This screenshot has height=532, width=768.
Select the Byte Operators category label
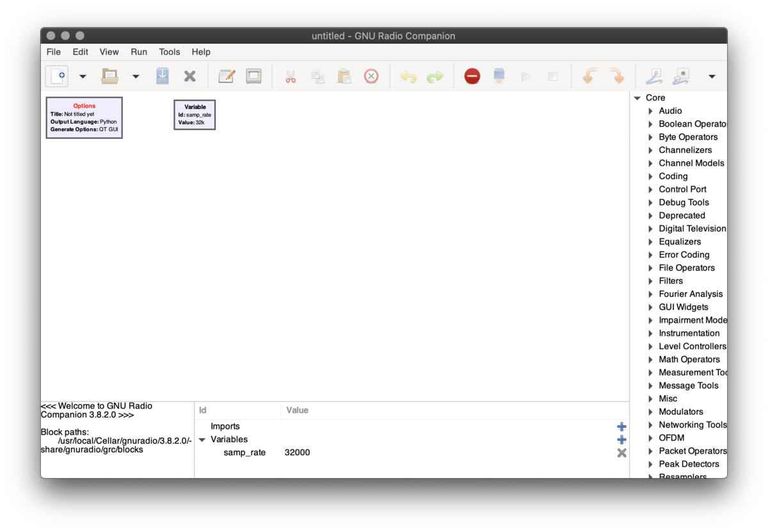689,137
